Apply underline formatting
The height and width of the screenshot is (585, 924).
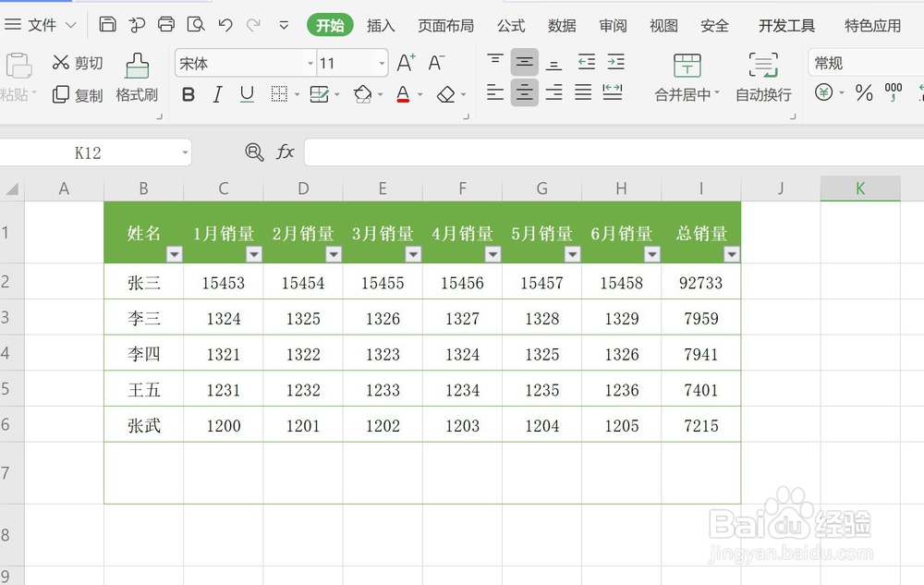[246, 94]
